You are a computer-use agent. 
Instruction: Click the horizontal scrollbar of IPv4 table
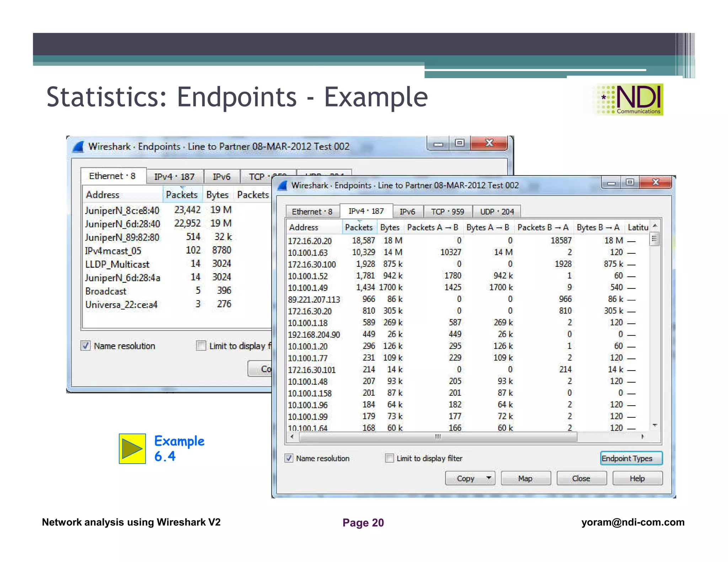(x=438, y=437)
